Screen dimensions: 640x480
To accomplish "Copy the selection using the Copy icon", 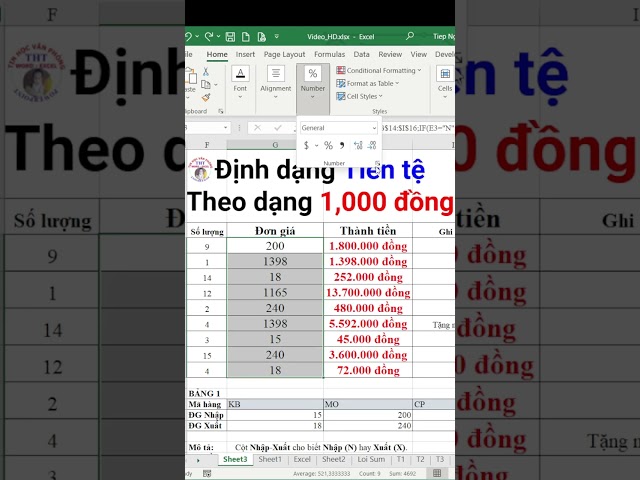I will point(206,84).
